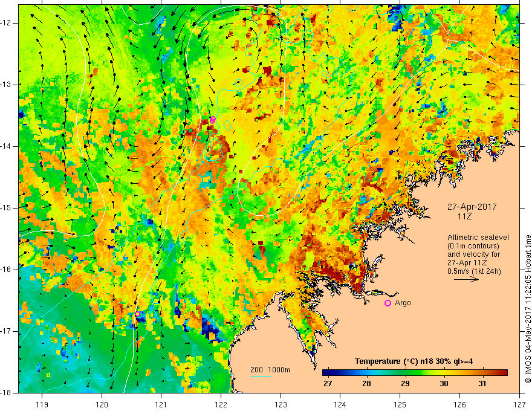Click the longitude axis label '121'
This screenshot has width=532, height=411.
click(161, 404)
